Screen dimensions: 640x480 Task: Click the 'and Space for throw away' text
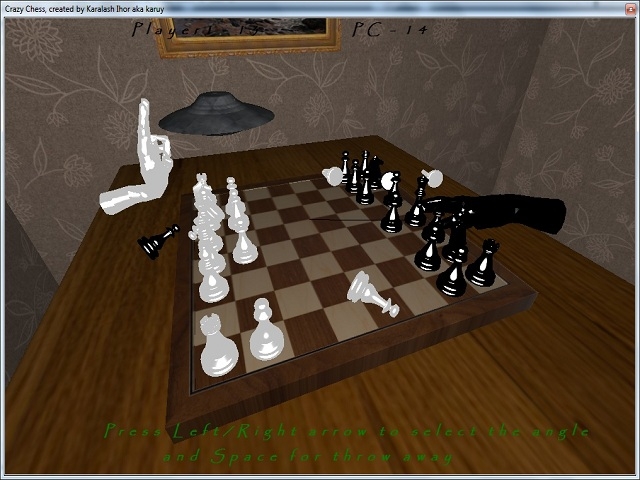pos(308,456)
